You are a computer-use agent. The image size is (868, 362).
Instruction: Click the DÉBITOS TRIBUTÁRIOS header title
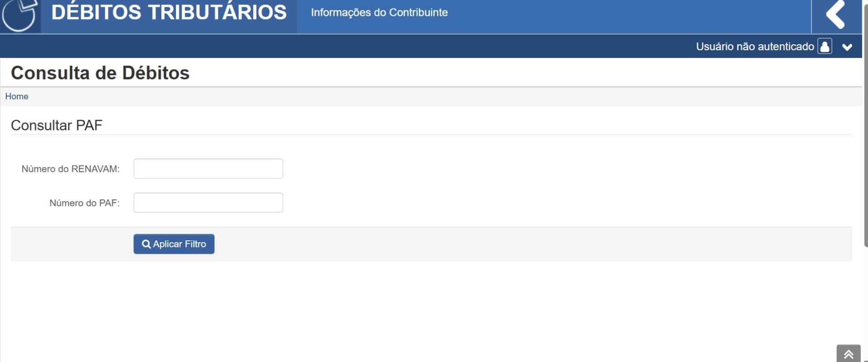coord(169,12)
